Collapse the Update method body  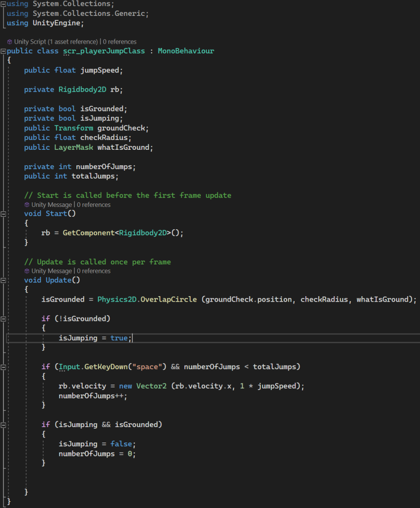3,280
